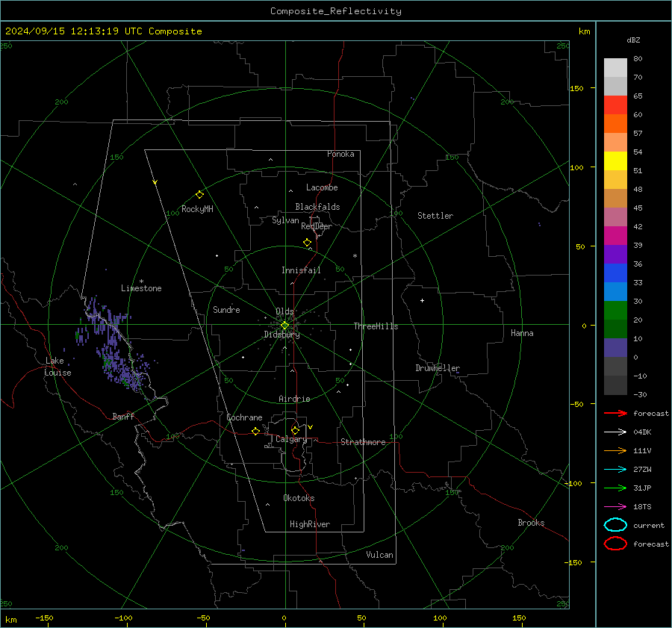Click the Lacombe city label
This screenshot has width=672, height=628.
322,187
